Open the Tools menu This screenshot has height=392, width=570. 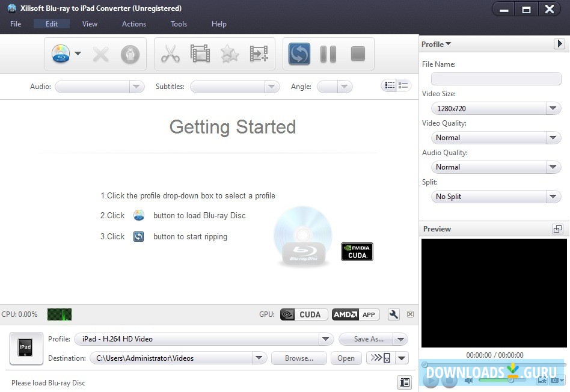(179, 24)
